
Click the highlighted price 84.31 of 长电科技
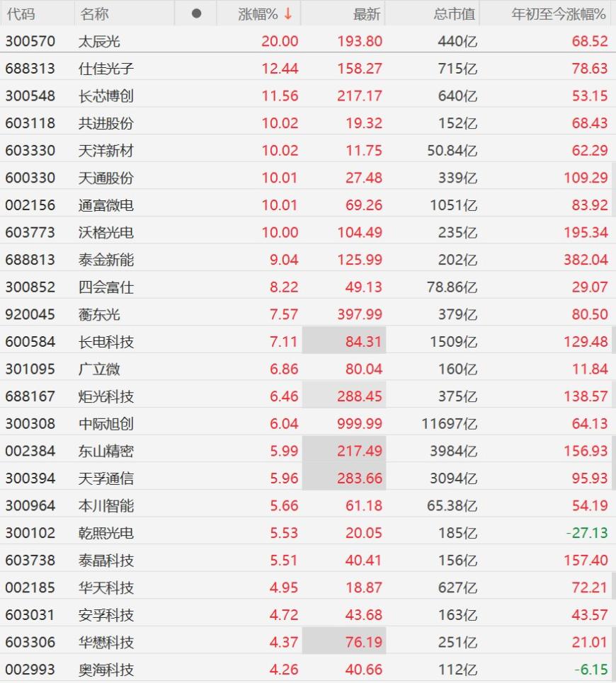pyautogui.click(x=363, y=342)
